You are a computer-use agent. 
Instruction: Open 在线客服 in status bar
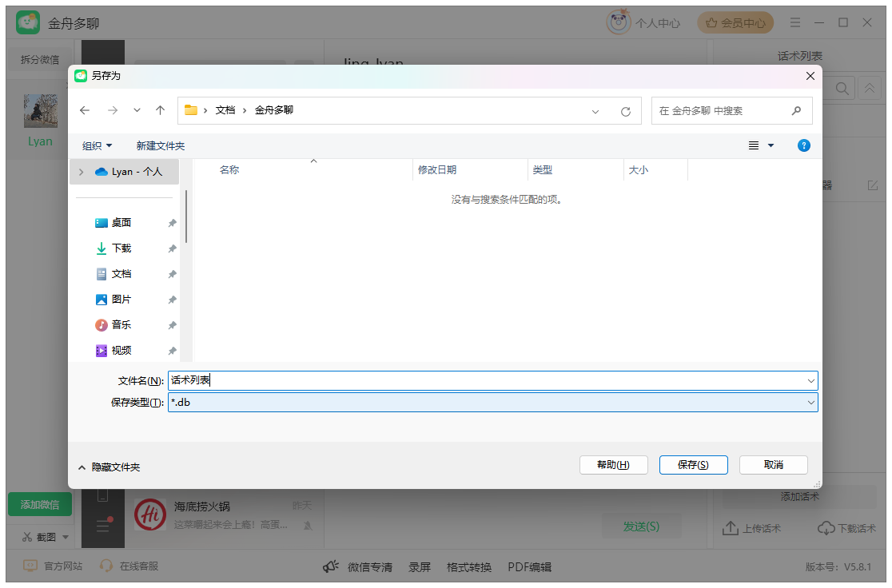(129, 566)
